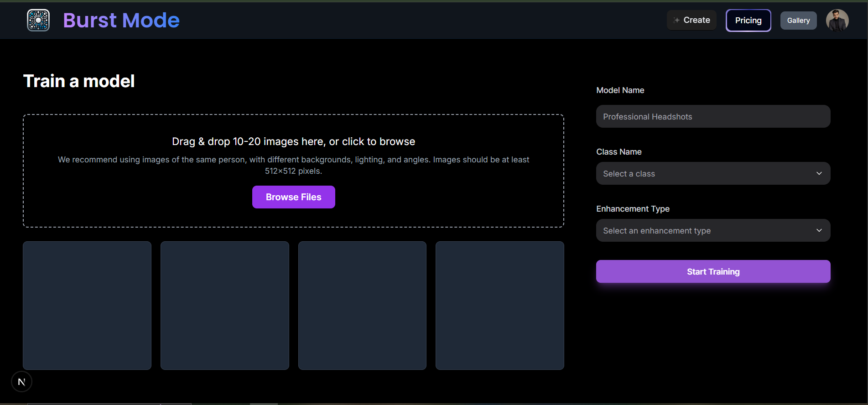Focus the Model Name input field
The image size is (868, 405).
tap(713, 116)
